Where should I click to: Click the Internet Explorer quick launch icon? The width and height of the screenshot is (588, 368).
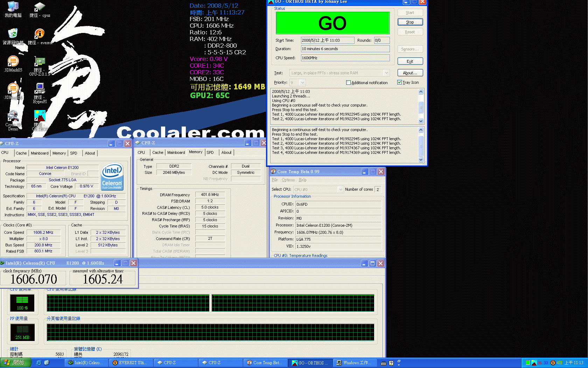pos(39,363)
